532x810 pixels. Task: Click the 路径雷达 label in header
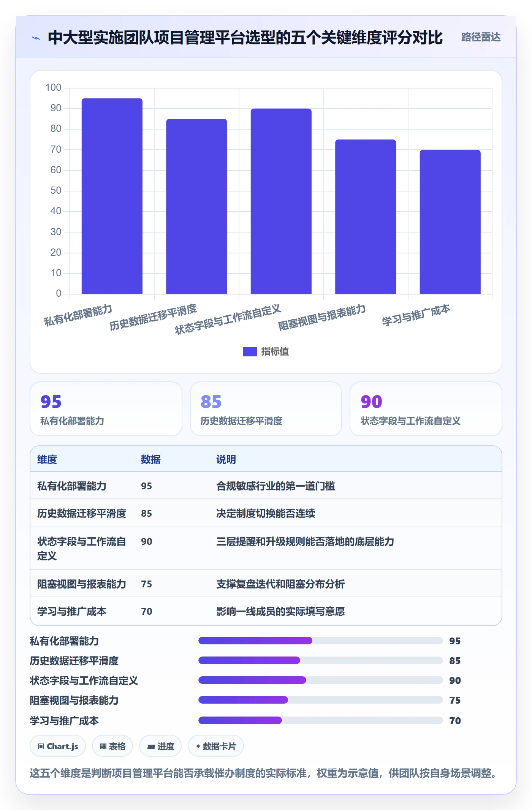[x=481, y=37]
